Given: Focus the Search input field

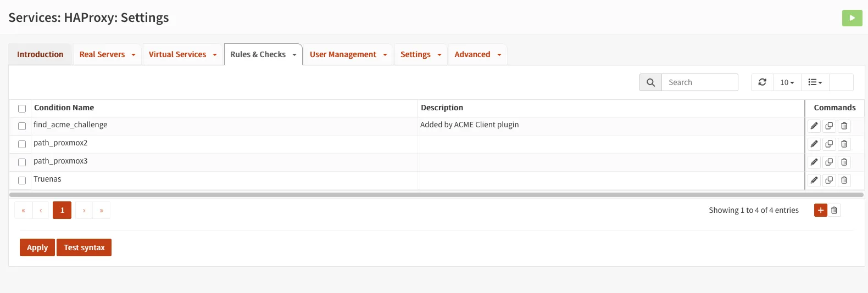Looking at the screenshot, I should tap(699, 82).
